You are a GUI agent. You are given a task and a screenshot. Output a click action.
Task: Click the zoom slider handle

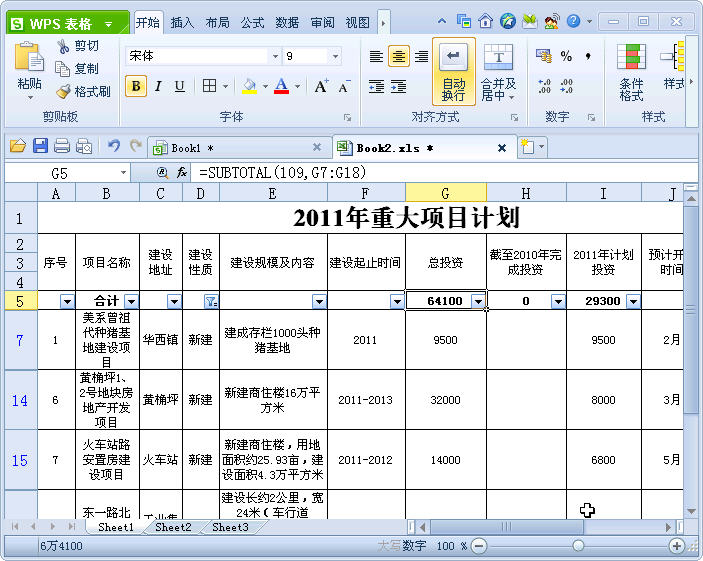point(577,546)
